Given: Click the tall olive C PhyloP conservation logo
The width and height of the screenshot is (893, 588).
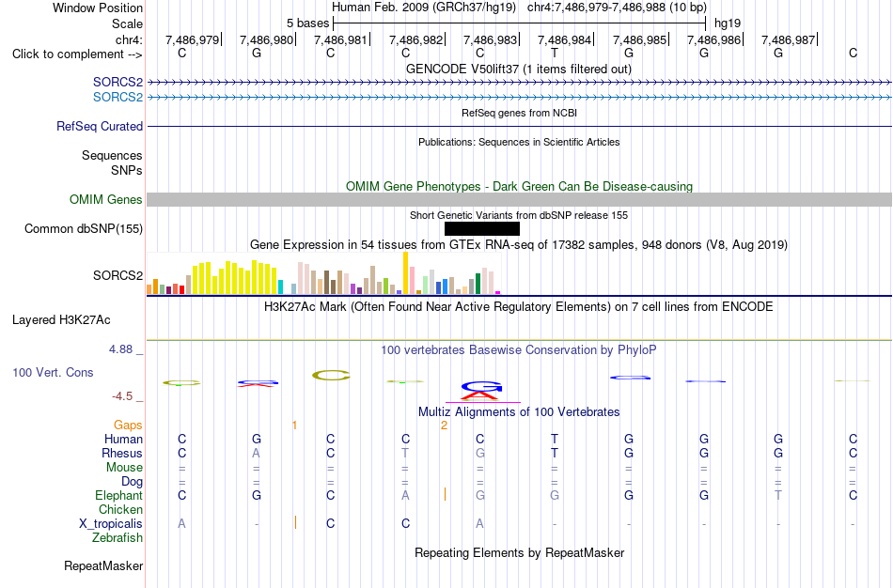Looking at the screenshot, I should [x=331, y=375].
